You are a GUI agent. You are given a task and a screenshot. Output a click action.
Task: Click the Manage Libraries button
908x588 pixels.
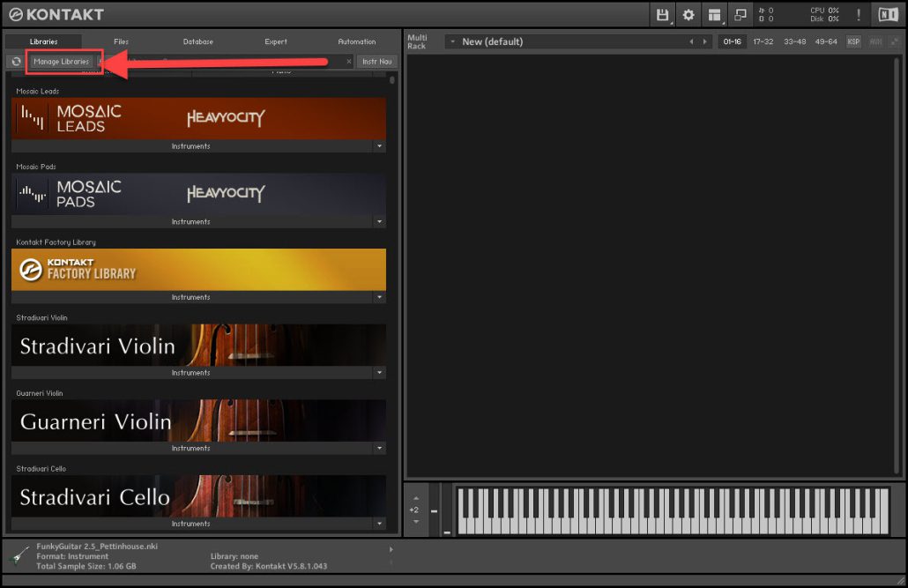62,62
